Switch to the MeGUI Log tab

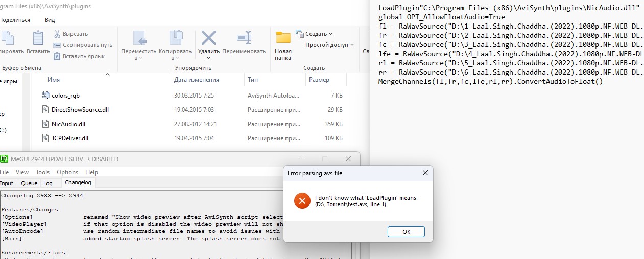(47, 183)
